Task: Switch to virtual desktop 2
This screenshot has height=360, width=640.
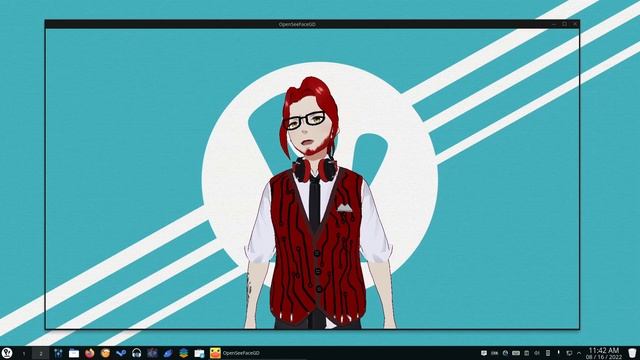Action: [40, 353]
